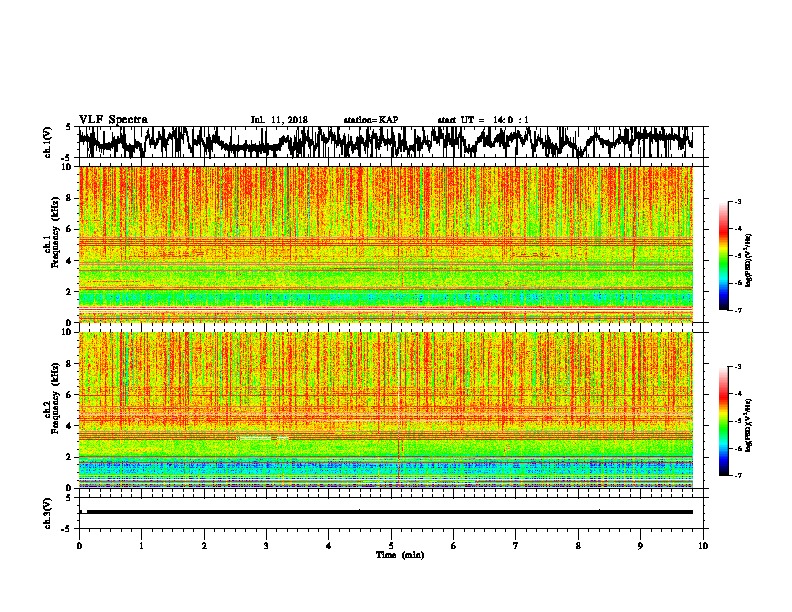Image resolution: width=792 pixels, height=612 pixels.
Task: Click time axis tick label "7"
Action: pyautogui.click(x=516, y=545)
